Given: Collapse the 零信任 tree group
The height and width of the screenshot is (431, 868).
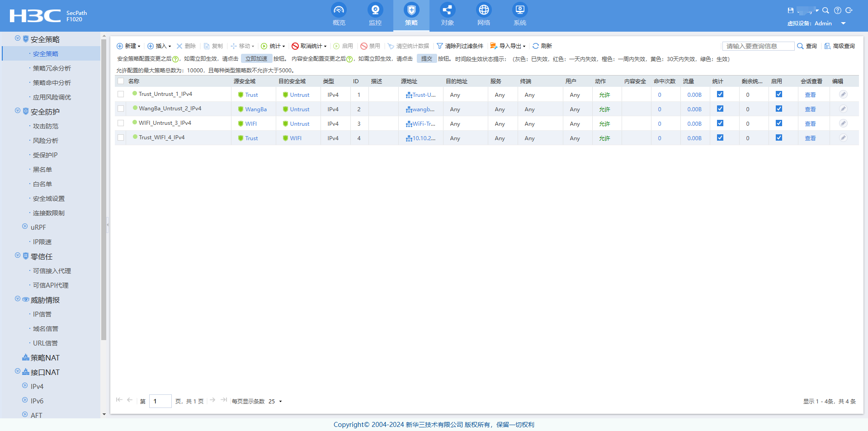Looking at the screenshot, I should [x=18, y=256].
